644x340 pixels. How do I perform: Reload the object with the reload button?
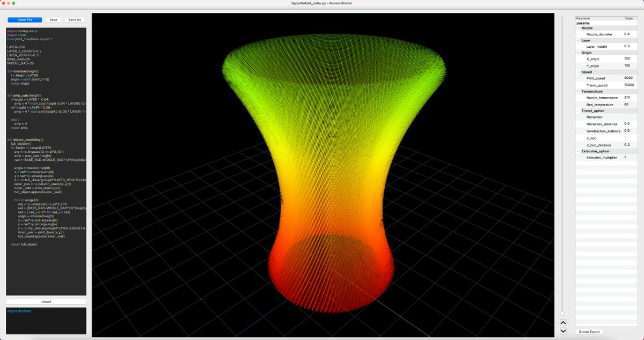click(x=46, y=300)
